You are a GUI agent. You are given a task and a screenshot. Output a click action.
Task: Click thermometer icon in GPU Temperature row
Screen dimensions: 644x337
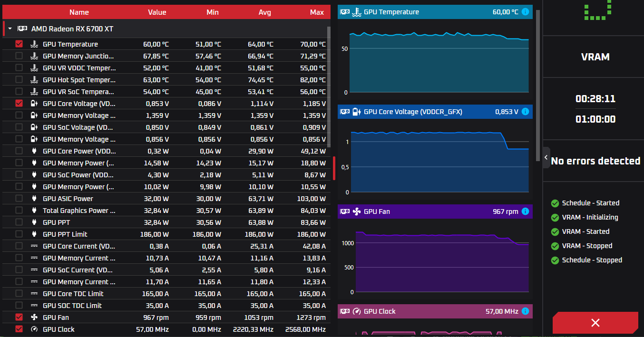coord(34,44)
